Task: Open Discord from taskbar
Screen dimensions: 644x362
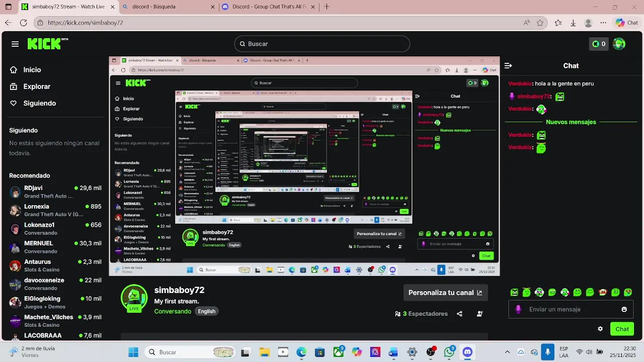Action: tap(468, 352)
